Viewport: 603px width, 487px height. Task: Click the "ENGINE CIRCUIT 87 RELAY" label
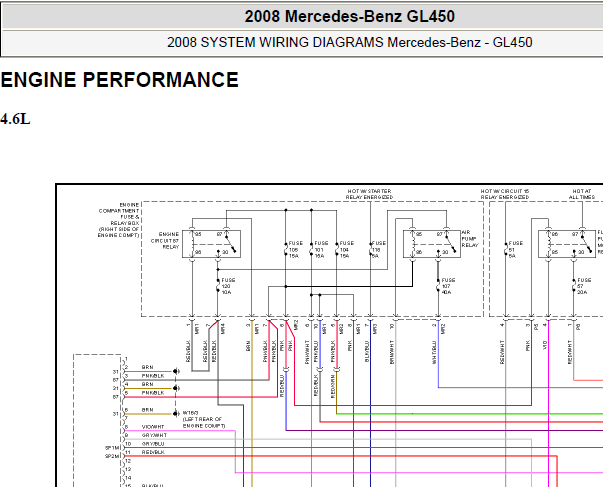(165, 240)
